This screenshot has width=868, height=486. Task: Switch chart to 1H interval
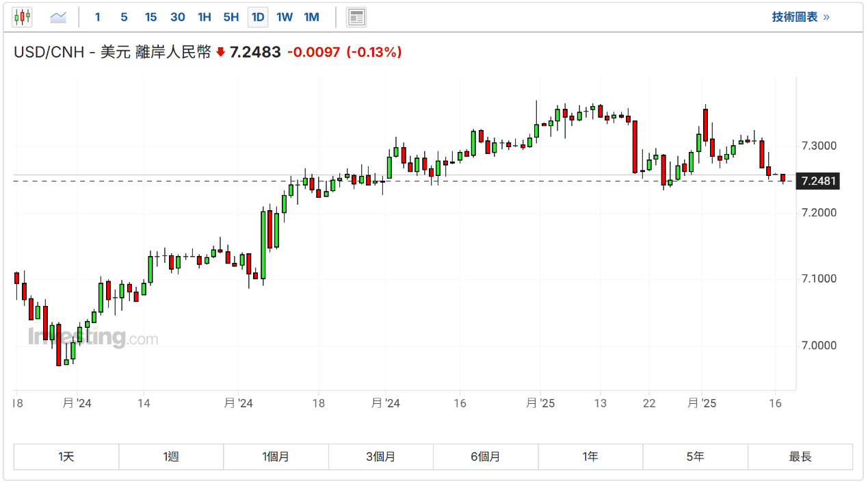click(204, 17)
